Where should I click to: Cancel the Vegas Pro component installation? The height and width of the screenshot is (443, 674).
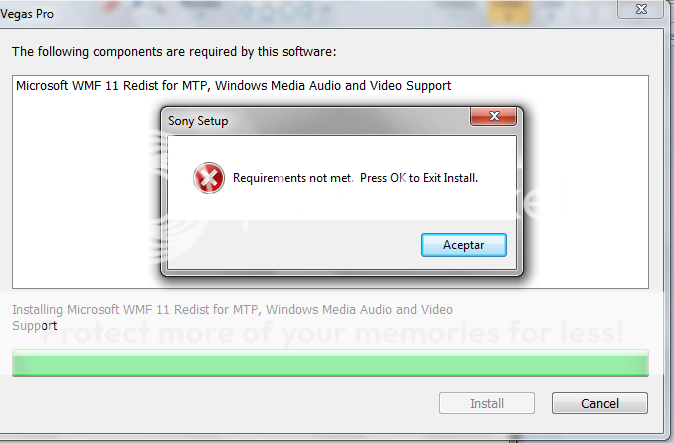click(x=600, y=403)
